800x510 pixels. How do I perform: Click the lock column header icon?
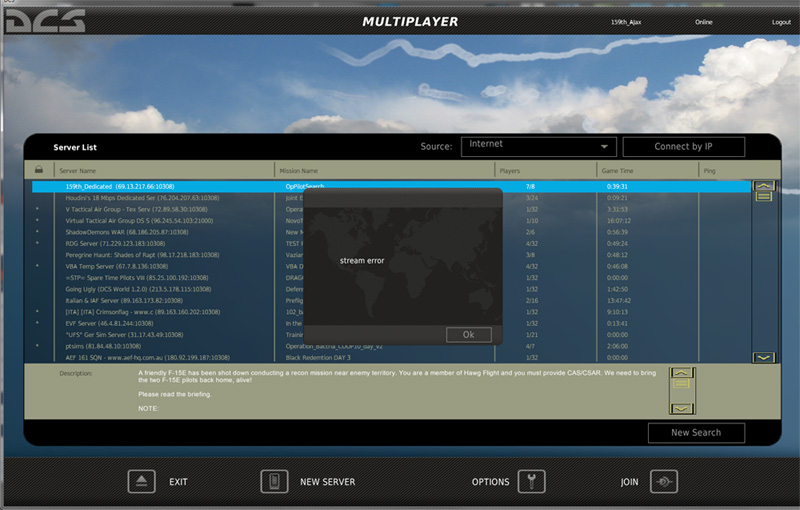tap(39, 169)
